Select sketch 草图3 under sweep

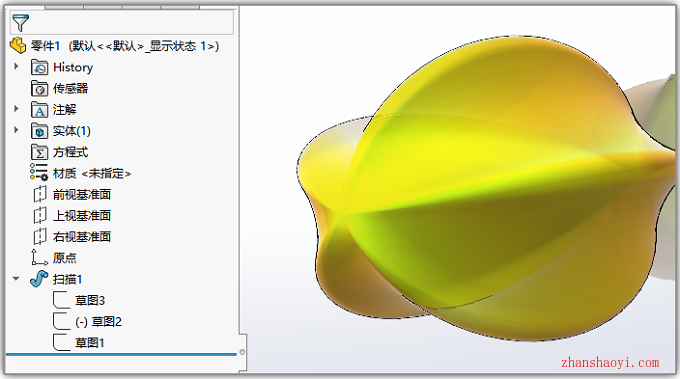click(x=90, y=301)
